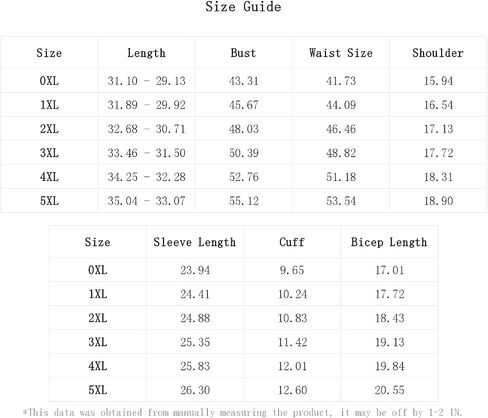
Task: Click the 3XL bust value 50.39
Action: 244,153
